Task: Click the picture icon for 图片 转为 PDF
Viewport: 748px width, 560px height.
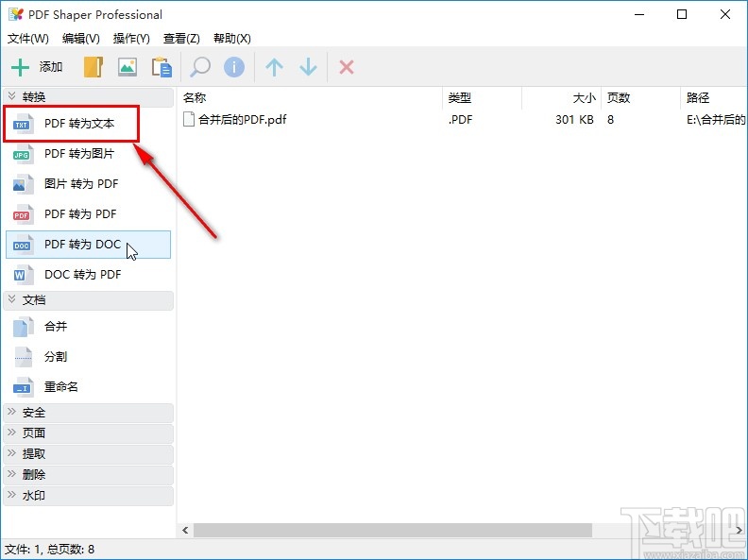Action: 23,184
